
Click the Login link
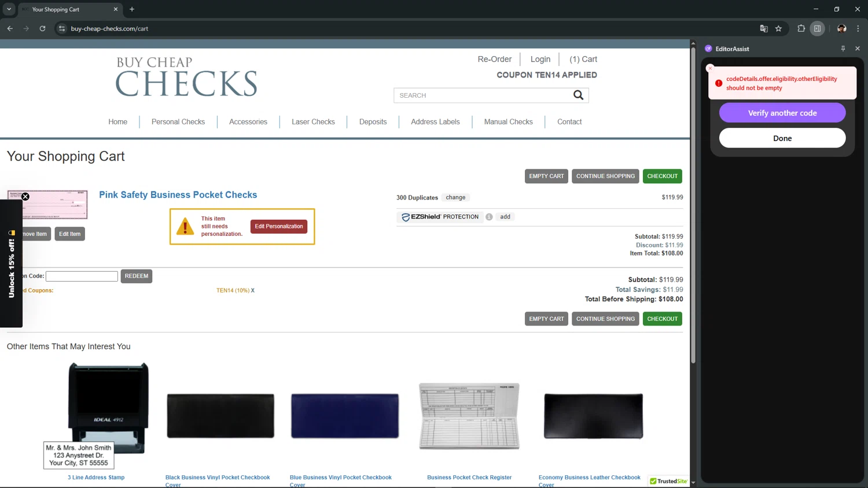click(x=540, y=59)
